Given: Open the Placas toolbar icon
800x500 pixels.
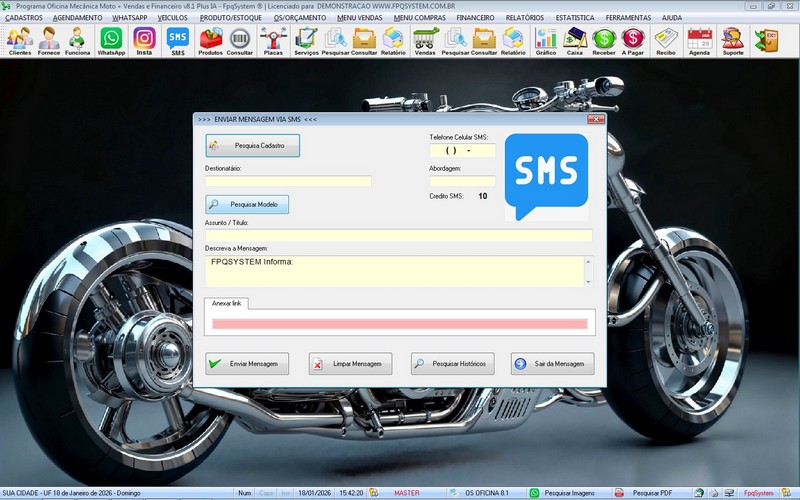Looking at the screenshot, I should 272,40.
